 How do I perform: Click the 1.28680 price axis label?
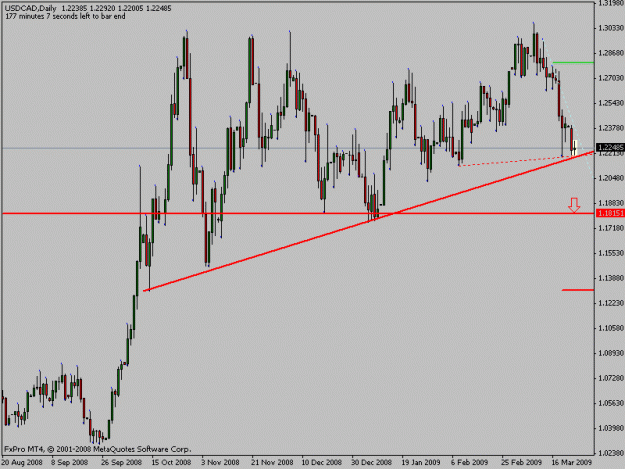pos(611,53)
